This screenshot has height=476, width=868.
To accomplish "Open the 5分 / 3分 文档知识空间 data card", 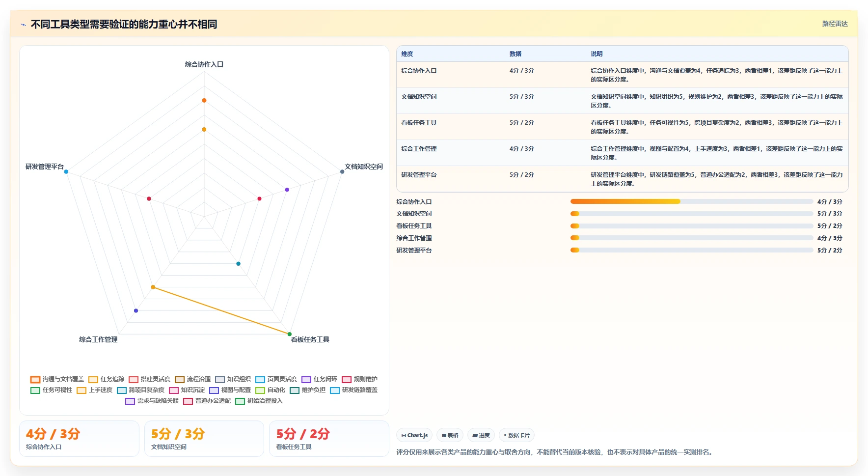I will pyautogui.click(x=204, y=439).
